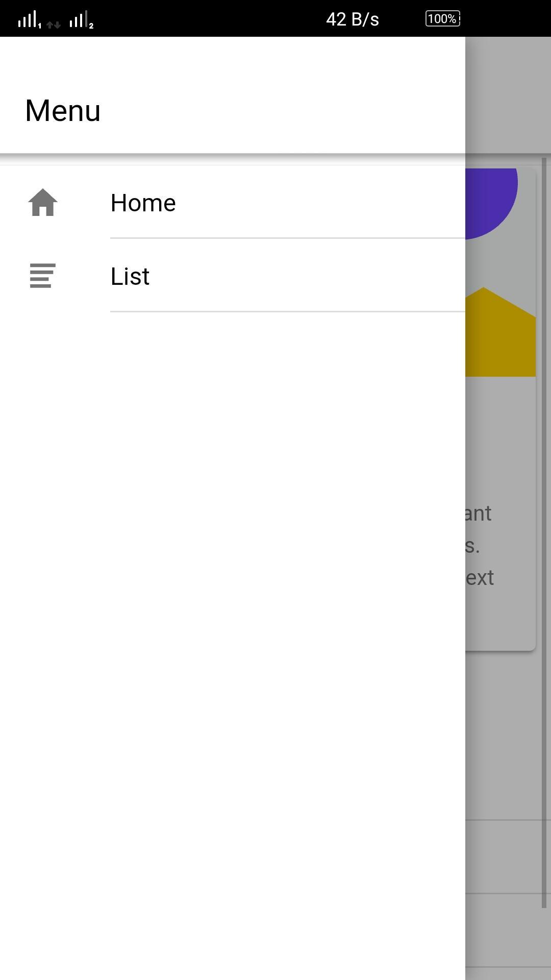Click the vertical scrollbar on right edge
551x980 pixels.
[544, 533]
